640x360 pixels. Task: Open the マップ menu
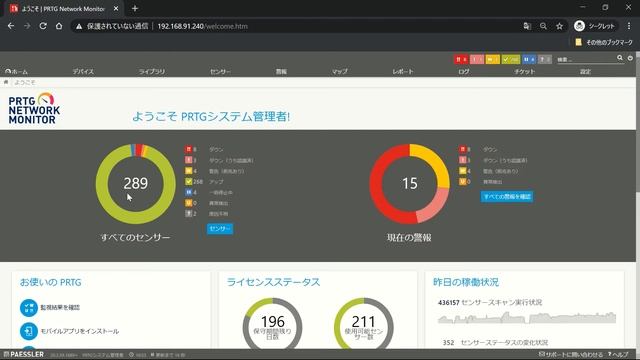[x=340, y=71]
